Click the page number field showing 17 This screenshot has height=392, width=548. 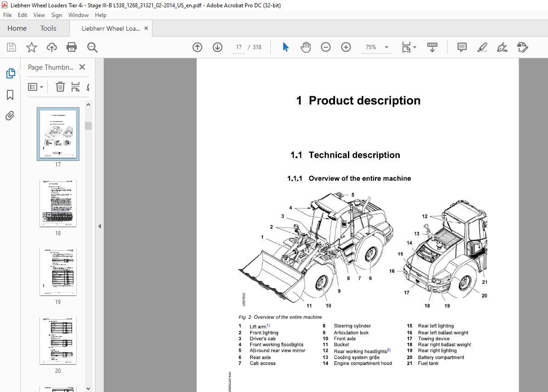[x=239, y=47]
